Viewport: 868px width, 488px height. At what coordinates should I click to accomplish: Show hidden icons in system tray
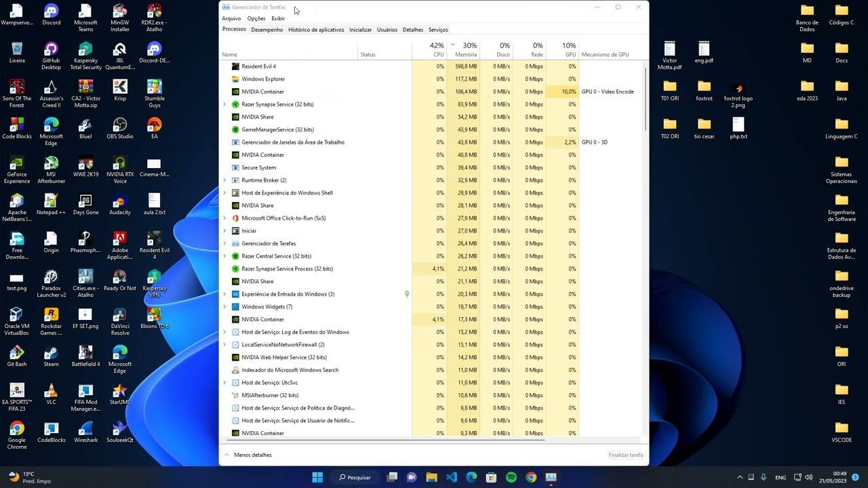(739, 477)
